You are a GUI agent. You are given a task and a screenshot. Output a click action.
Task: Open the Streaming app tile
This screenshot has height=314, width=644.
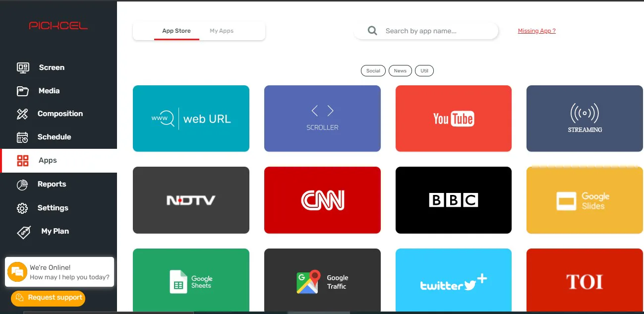[585, 119]
